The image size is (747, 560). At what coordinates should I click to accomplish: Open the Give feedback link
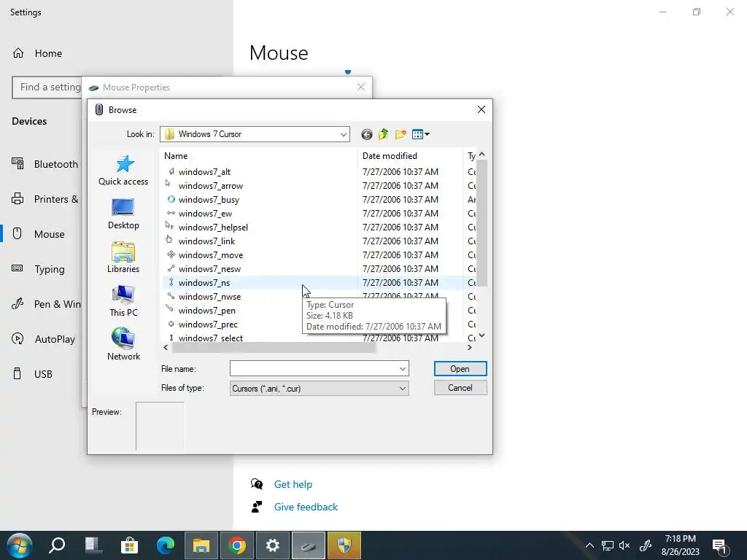(x=306, y=507)
